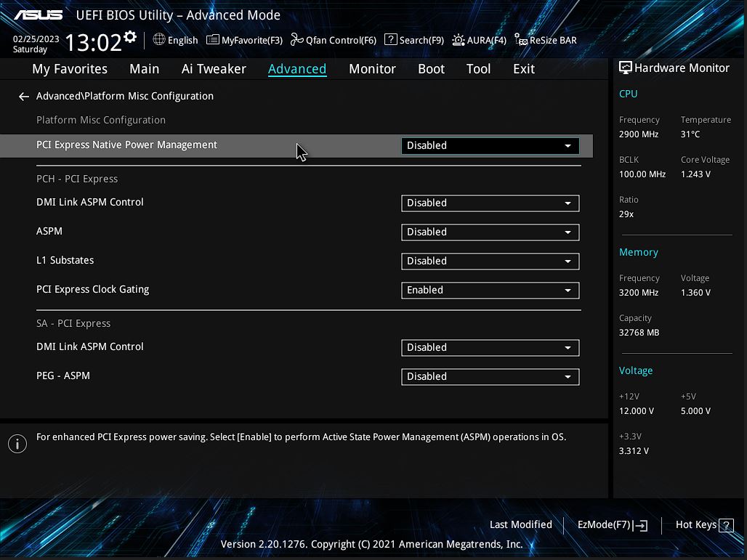Click the Core Voltage value 1.243 V
Image resolution: width=747 pixels, height=560 pixels.
[695, 174]
